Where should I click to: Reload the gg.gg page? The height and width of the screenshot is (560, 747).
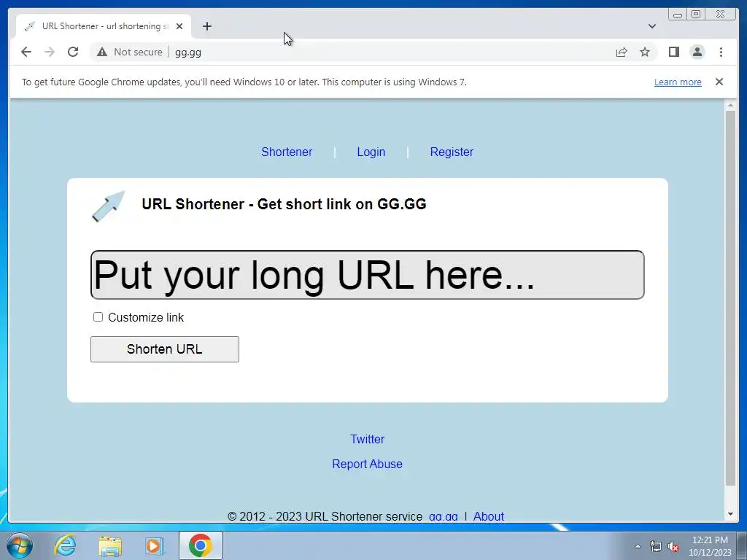pos(73,52)
